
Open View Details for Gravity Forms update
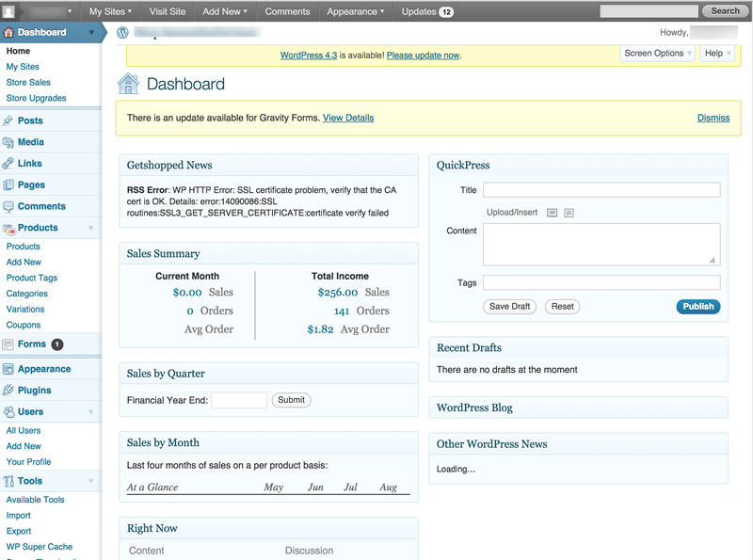(348, 119)
